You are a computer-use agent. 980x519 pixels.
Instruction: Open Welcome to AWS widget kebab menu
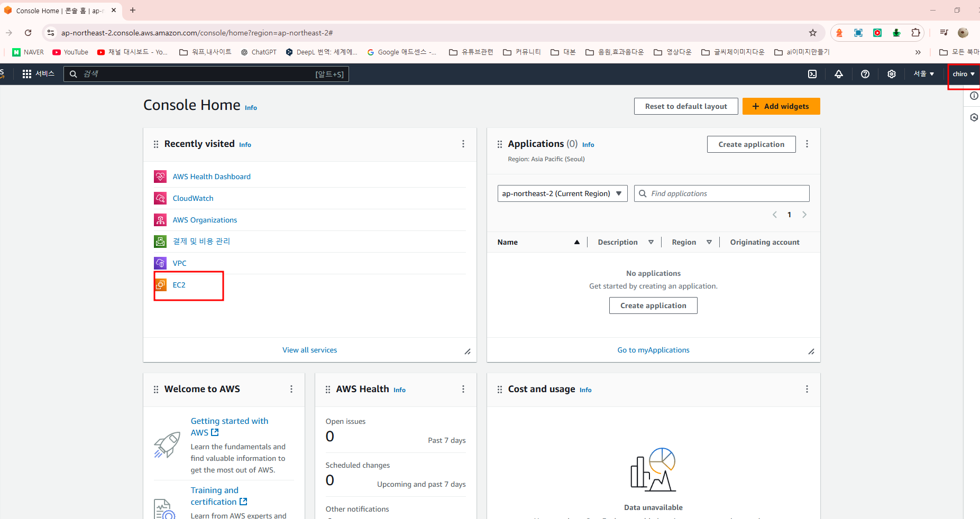click(291, 389)
